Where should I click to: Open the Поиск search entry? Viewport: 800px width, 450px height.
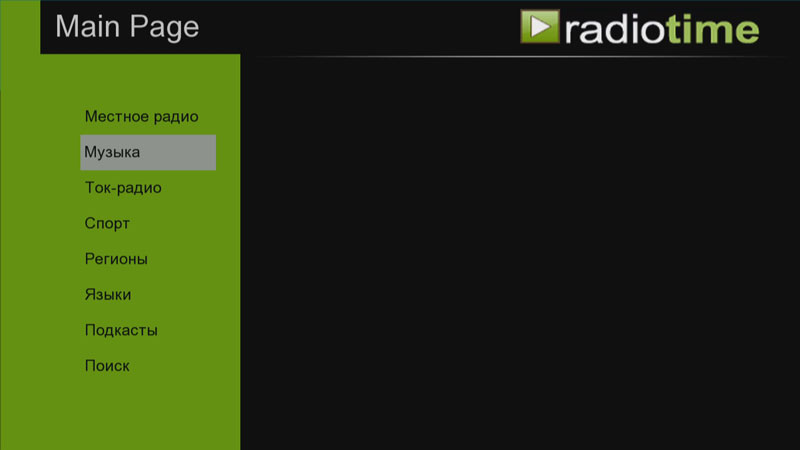107,366
